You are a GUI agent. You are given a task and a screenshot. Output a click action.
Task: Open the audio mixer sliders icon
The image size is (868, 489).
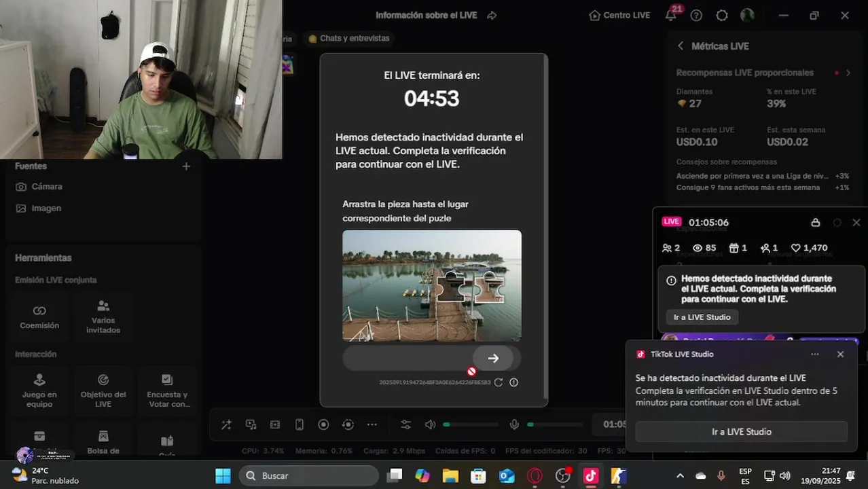(x=405, y=424)
